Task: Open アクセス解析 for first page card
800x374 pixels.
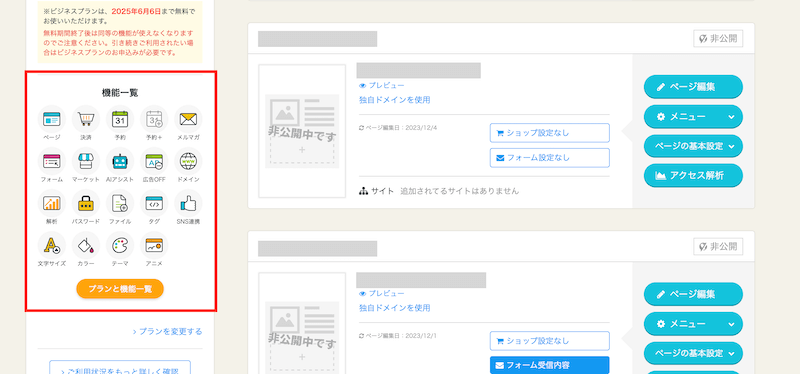Action: click(x=693, y=176)
